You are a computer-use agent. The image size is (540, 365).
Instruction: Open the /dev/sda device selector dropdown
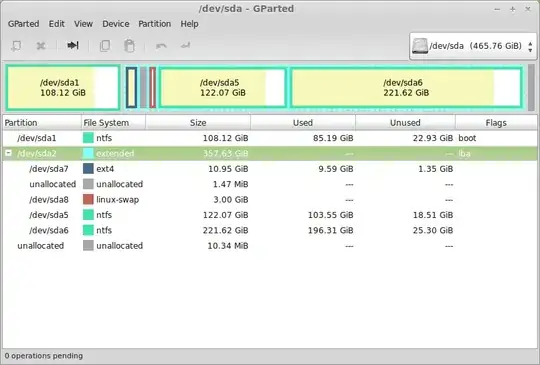coord(473,46)
